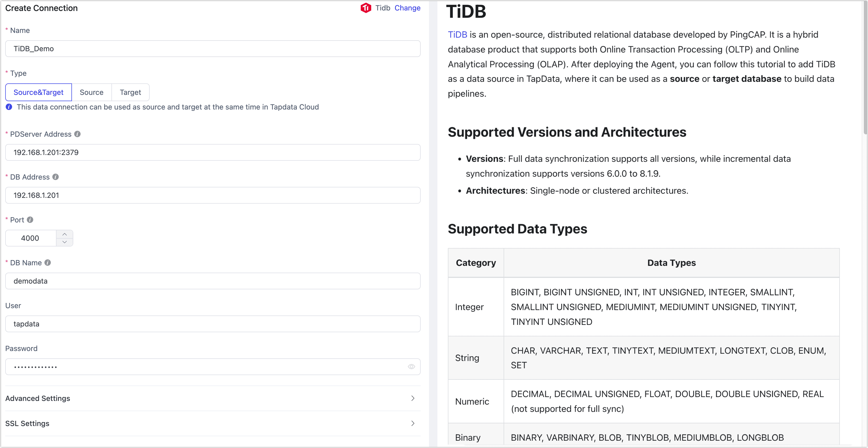Image resolution: width=868 pixels, height=448 pixels.
Task: Click the DB Name info icon
Action: [x=48, y=262]
